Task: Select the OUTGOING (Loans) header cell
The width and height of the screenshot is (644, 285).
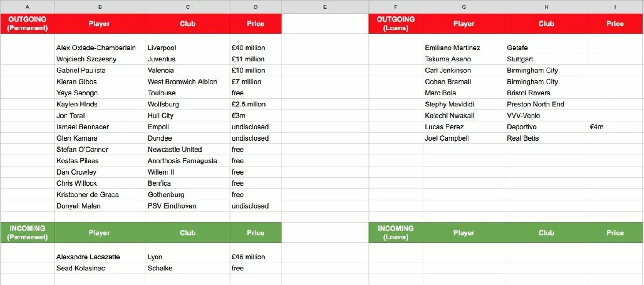Action: pyautogui.click(x=396, y=23)
